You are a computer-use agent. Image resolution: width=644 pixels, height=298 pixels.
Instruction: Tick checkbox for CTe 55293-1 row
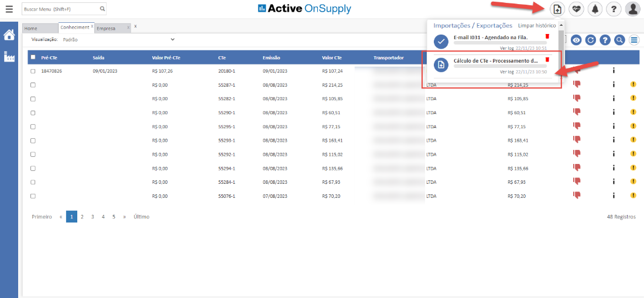33,141
